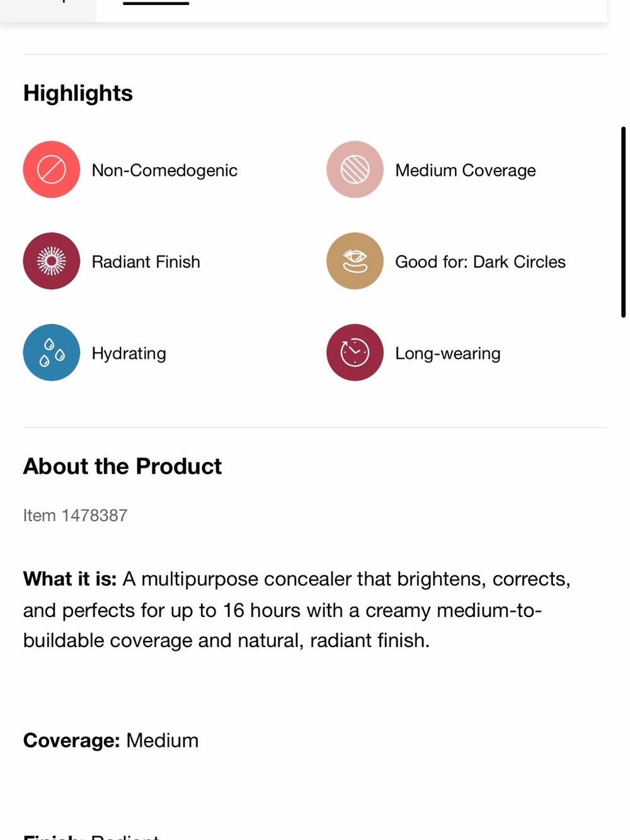Click the Good for: Dark Circles label
This screenshot has width=630, height=840.
[x=480, y=262]
